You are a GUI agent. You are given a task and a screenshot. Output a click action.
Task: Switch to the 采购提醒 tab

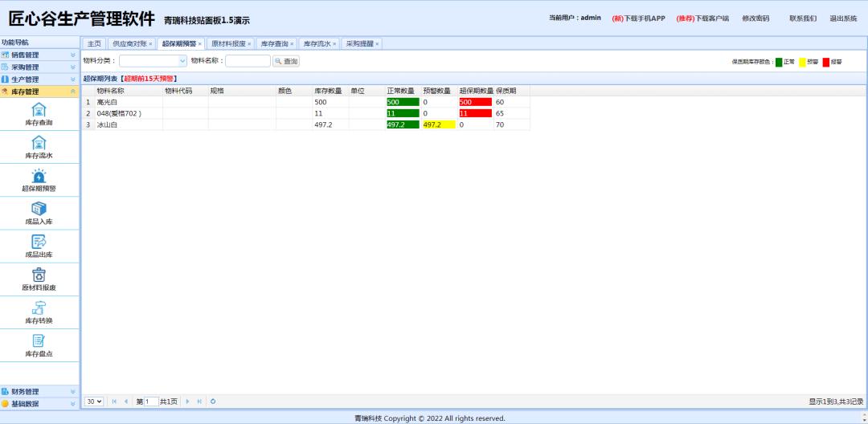[358, 43]
